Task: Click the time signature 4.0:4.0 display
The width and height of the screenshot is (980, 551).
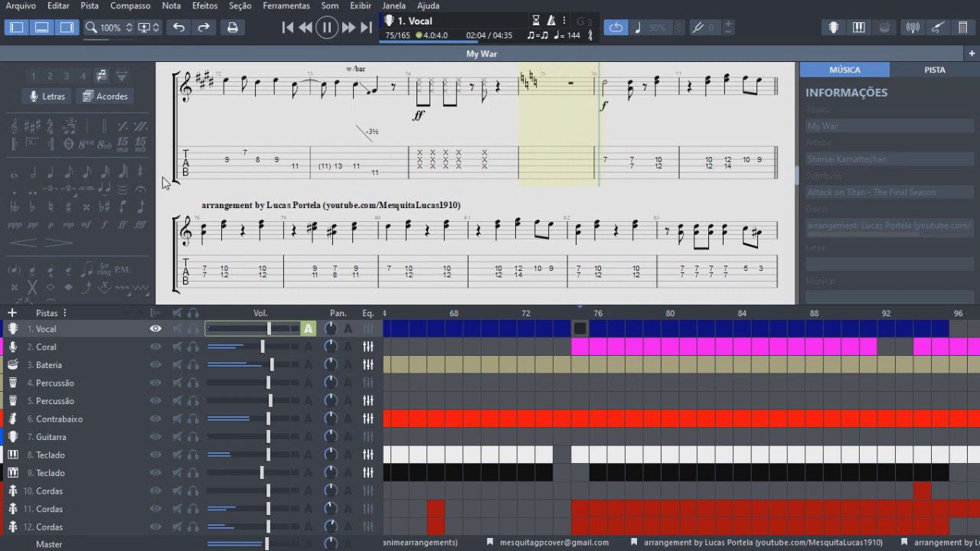Action: click(x=432, y=35)
